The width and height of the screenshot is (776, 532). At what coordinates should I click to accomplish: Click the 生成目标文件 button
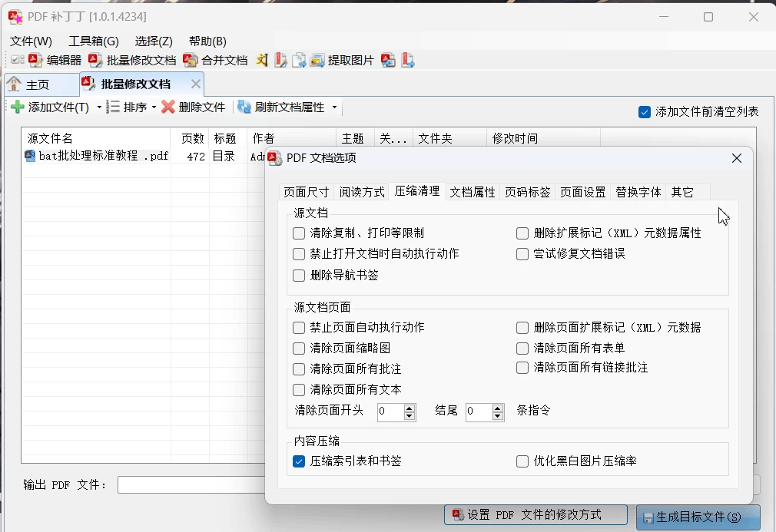coord(698,517)
